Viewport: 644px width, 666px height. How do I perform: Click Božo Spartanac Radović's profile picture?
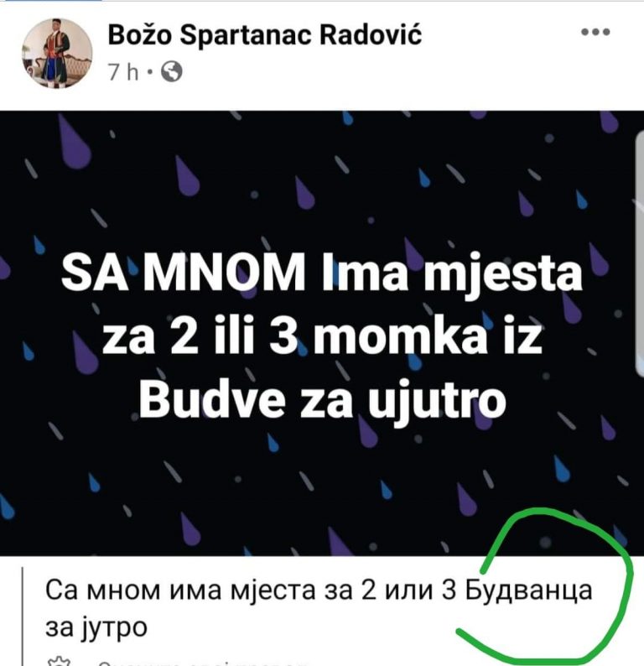click(57, 54)
